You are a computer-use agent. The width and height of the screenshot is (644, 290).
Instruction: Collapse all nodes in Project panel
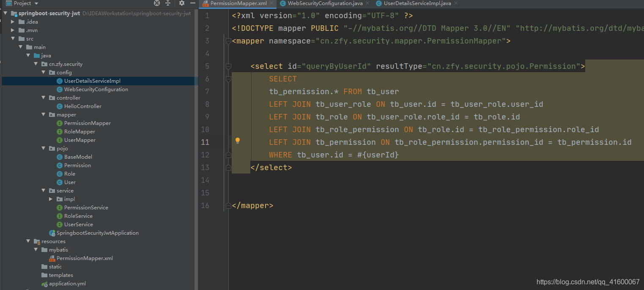pos(168,3)
